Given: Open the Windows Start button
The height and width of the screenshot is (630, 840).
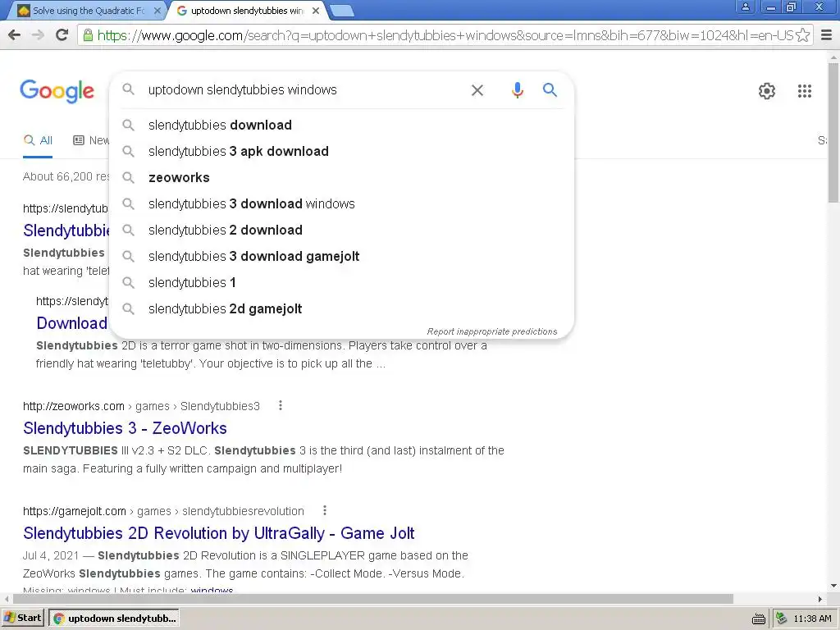Looking at the screenshot, I should [23, 619].
